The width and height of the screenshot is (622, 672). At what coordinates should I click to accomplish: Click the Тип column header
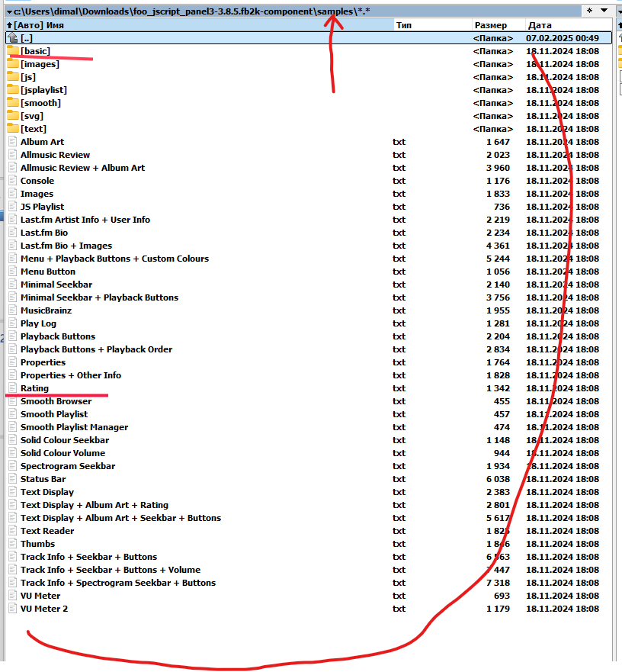[404, 25]
